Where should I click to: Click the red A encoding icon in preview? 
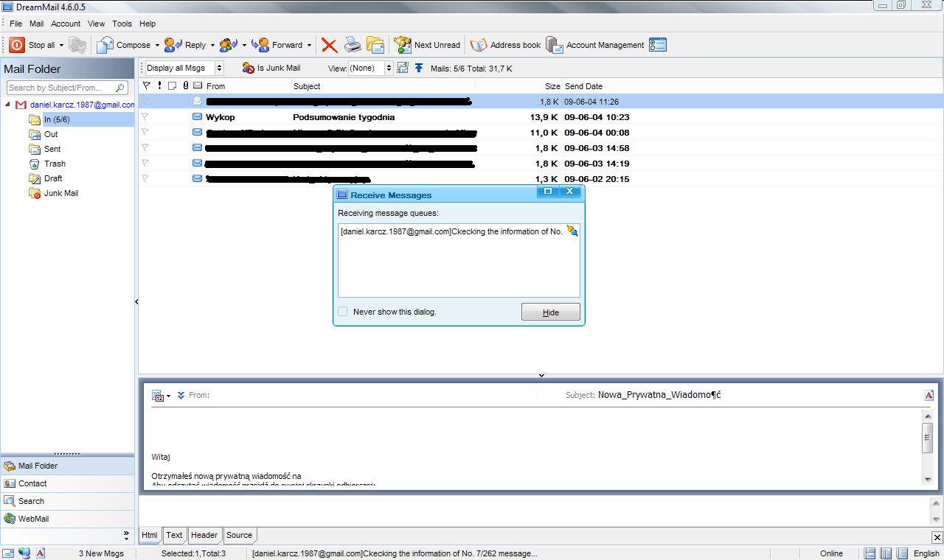929,395
